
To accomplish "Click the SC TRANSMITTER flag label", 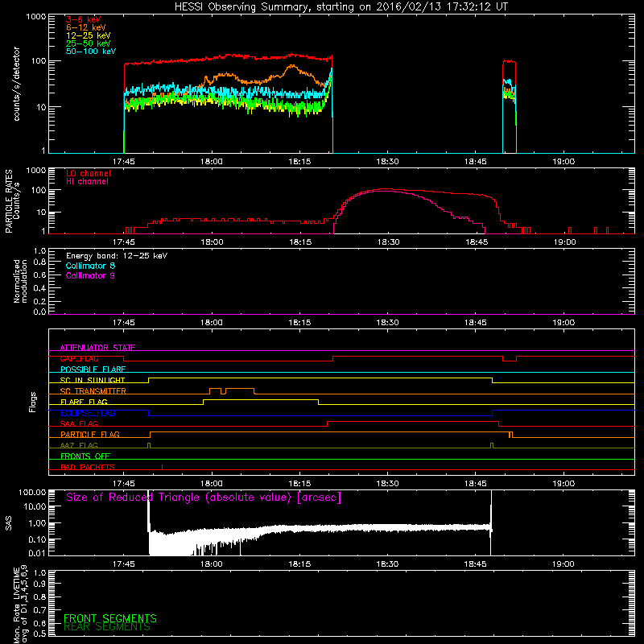I will pyautogui.click(x=93, y=390).
